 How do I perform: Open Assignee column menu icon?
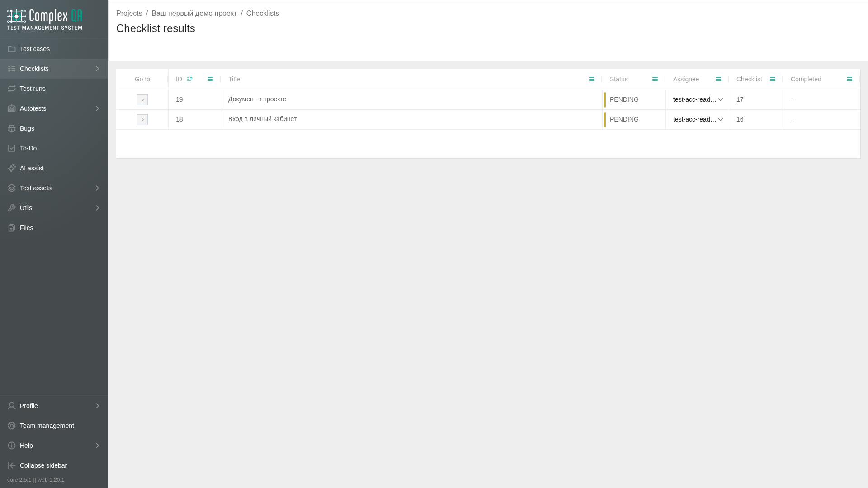point(718,79)
